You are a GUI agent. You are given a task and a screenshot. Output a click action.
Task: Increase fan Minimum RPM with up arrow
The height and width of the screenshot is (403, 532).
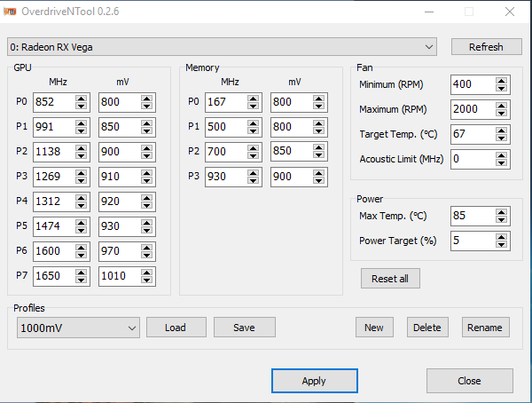point(501,81)
